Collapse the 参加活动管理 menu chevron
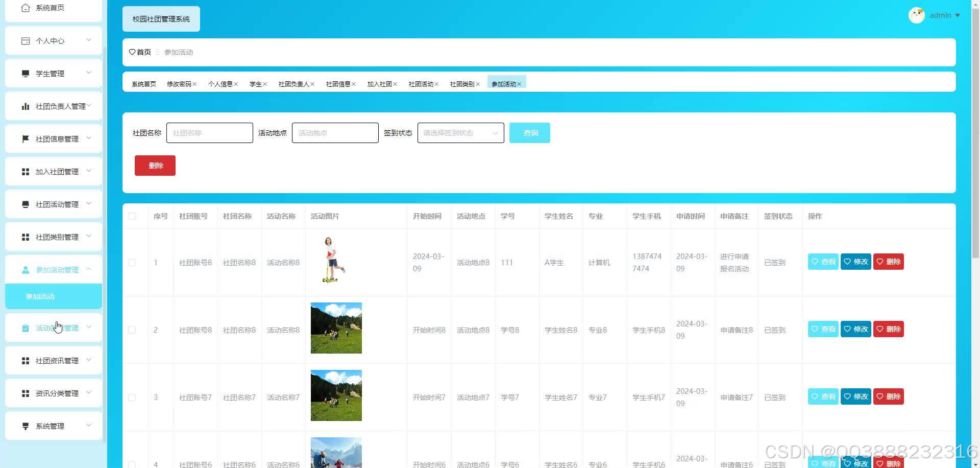Screen dimensions: 980x468 point(89,269)
